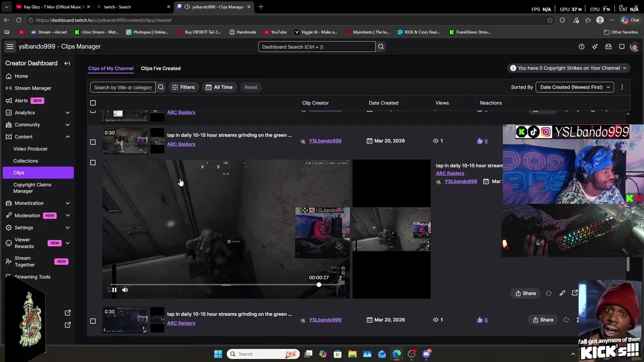This screenshot has height=362, width=644.
Task: Open the Date Created sort dropdown
Action: coord(575,87)
